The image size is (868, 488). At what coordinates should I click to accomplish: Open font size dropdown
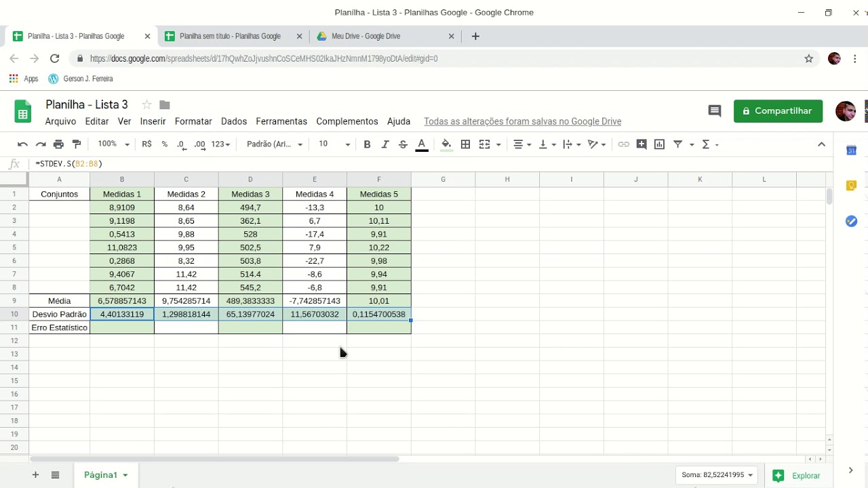[x=334, y=144]
